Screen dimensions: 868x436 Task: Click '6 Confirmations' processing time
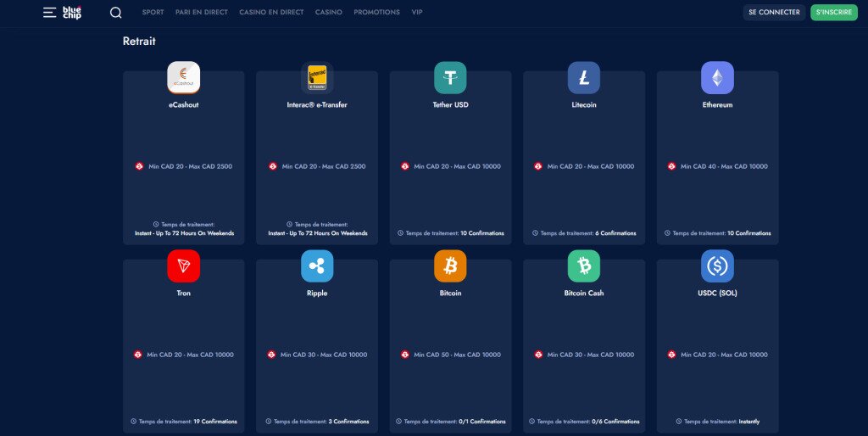[615, 233]
